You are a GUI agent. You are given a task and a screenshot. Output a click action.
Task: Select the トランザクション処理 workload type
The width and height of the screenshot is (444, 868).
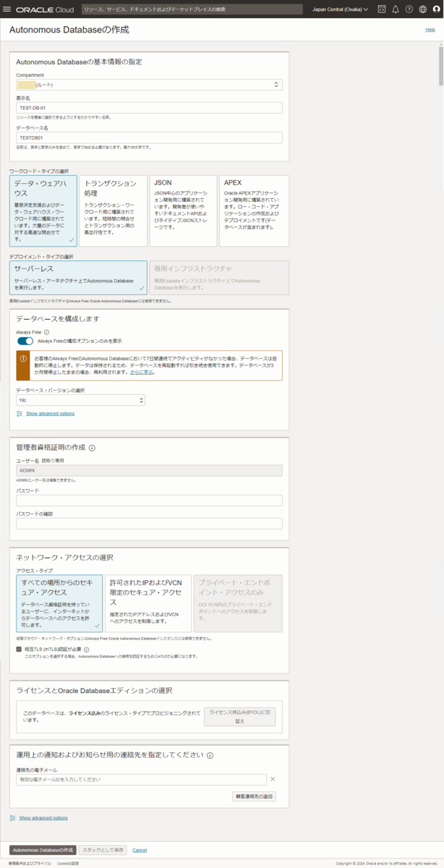click(114, 210)
